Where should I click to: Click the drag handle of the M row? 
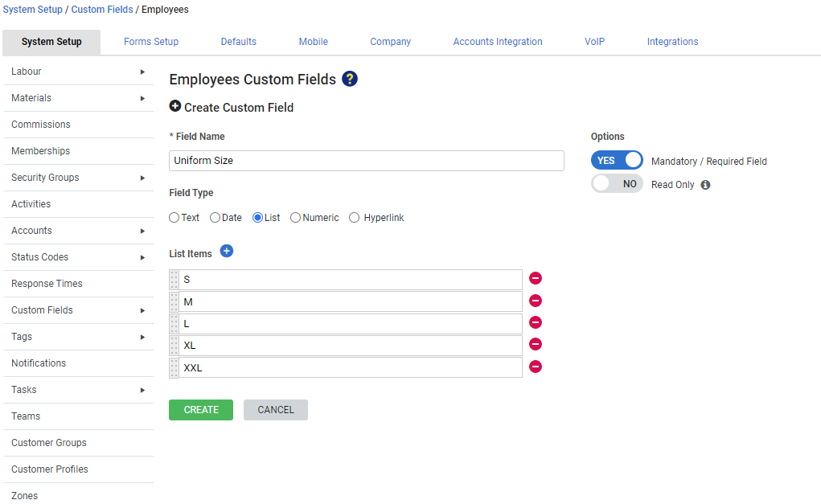pos(174,302)
